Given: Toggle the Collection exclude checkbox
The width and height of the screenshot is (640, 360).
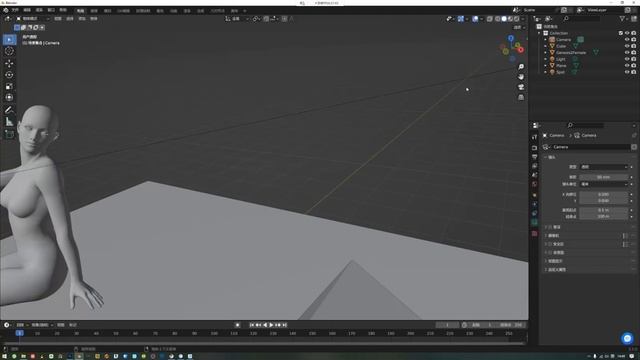Looking at the screenshot, I should (620, 33).
